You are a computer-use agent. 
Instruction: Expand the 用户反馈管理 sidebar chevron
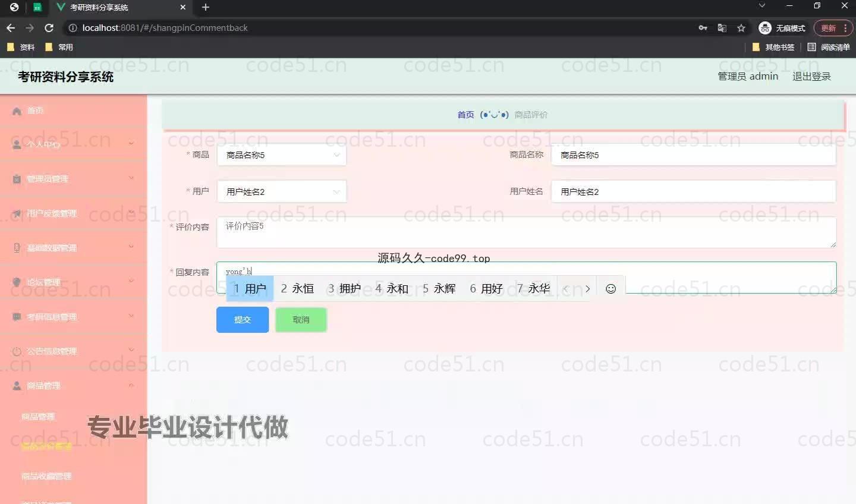pos(131,212)
